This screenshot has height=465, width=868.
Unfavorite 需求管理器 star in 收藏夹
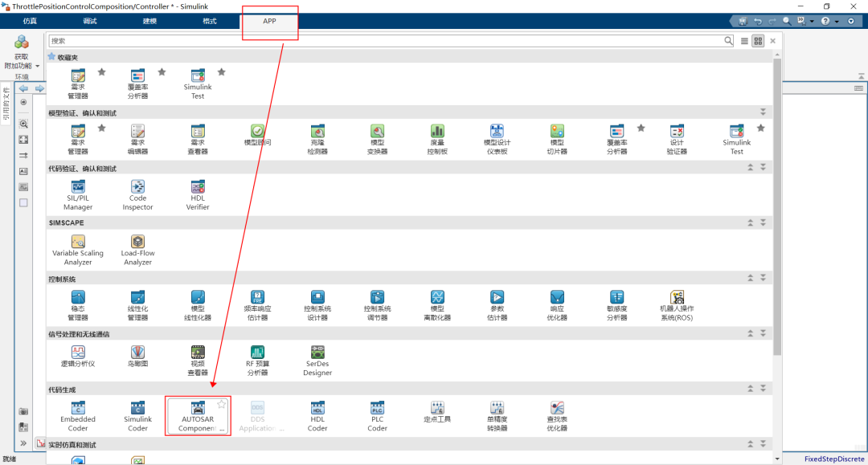(x=102, y=72)
